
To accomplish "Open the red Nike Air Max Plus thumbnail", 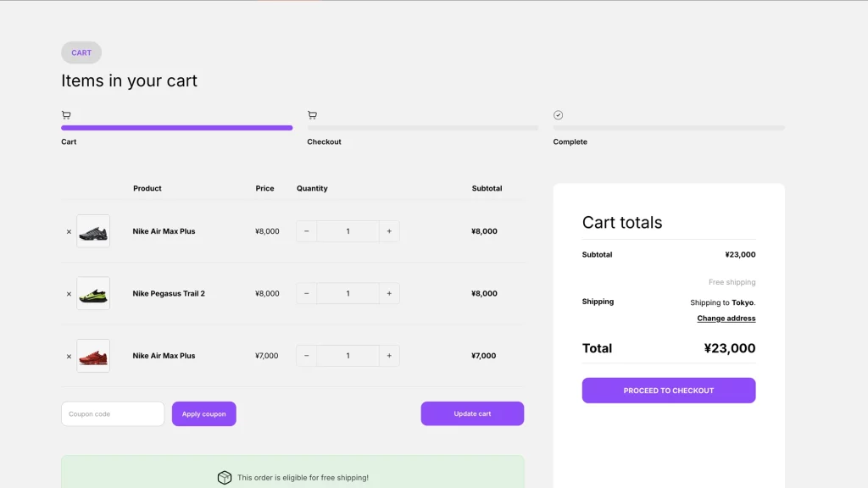I will [93, 356].
